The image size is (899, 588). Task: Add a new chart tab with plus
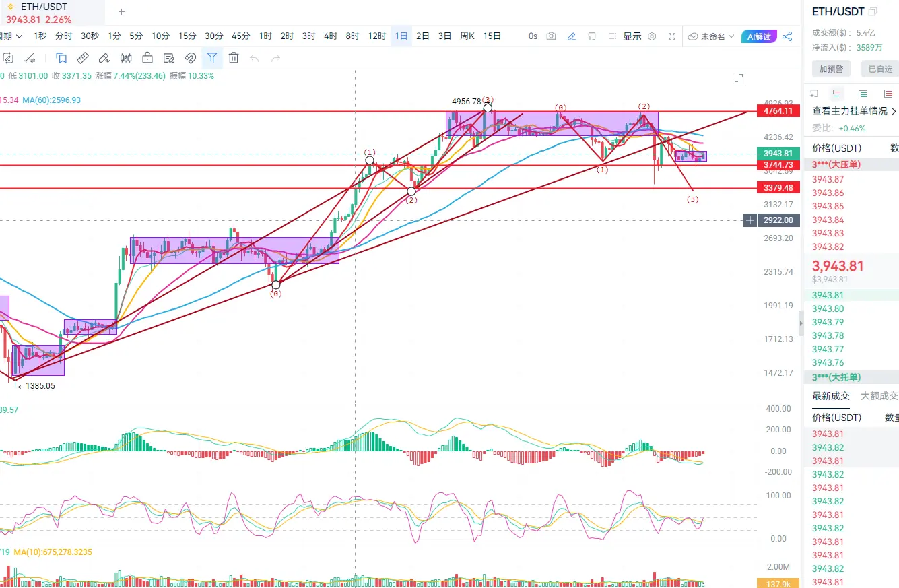click(121, 12)
